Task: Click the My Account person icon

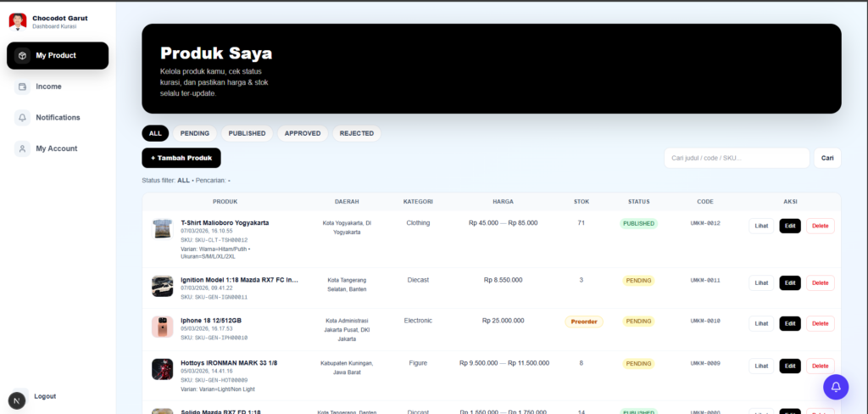Action: pyautogui.click(x=22, y=148)
